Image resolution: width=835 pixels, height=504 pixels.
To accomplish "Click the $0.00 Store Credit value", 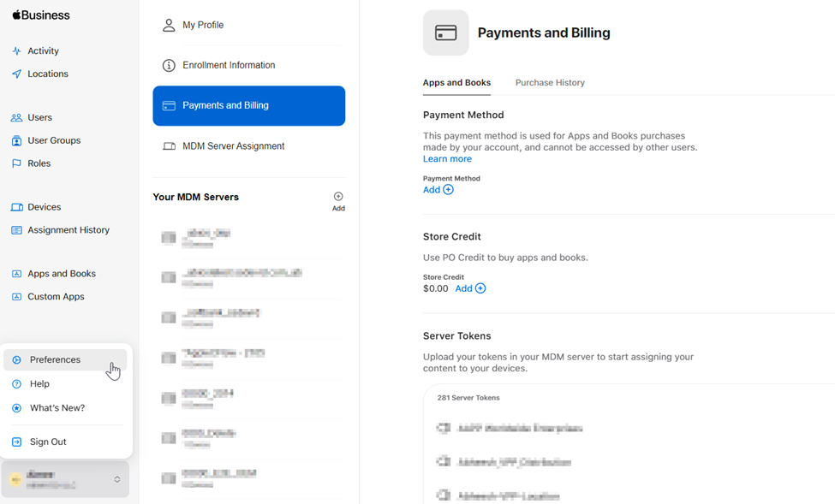I will pos(436,288).
